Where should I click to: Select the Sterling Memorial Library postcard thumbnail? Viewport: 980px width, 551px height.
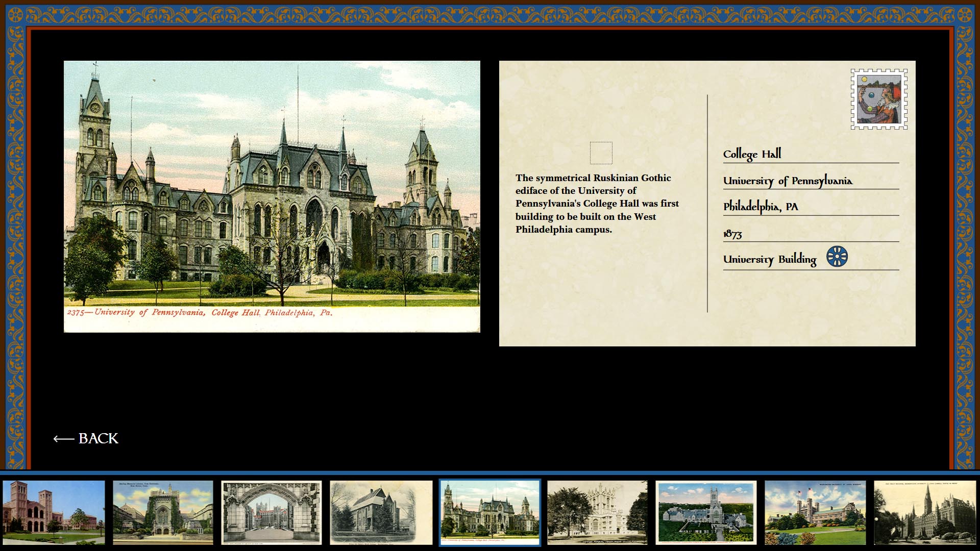click(163, 512)
